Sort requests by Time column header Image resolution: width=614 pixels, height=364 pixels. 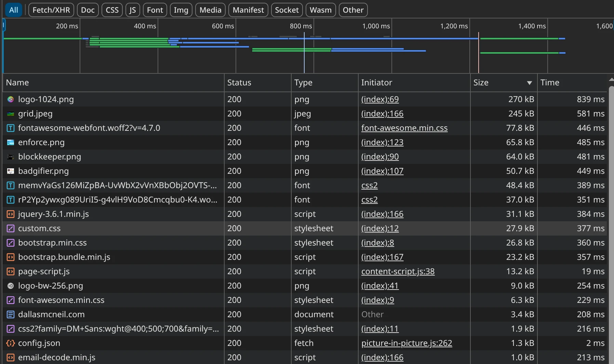pos(550,83)
